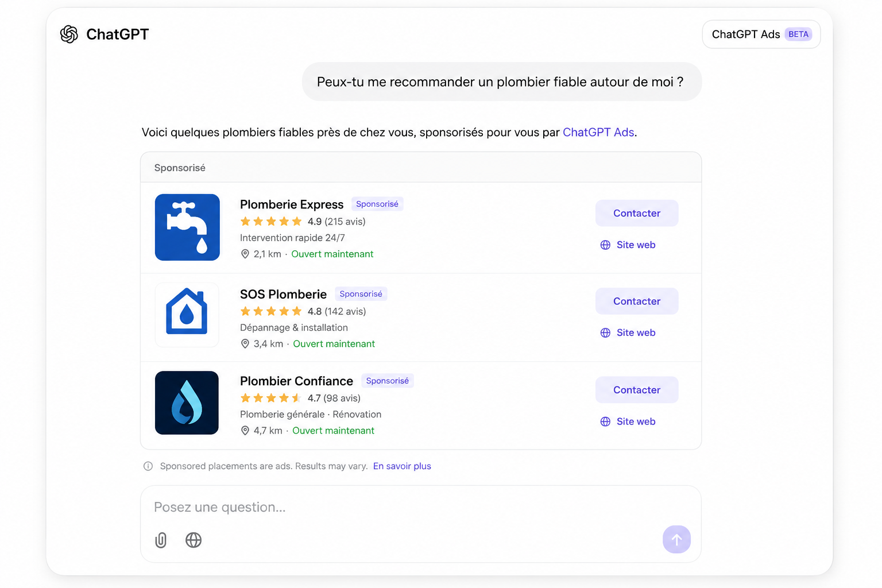Click "Dépannage & installation" description
Image resolution: width=882 pixels, height=588 pixels.
pyautogui.click(x=294, y=327)
